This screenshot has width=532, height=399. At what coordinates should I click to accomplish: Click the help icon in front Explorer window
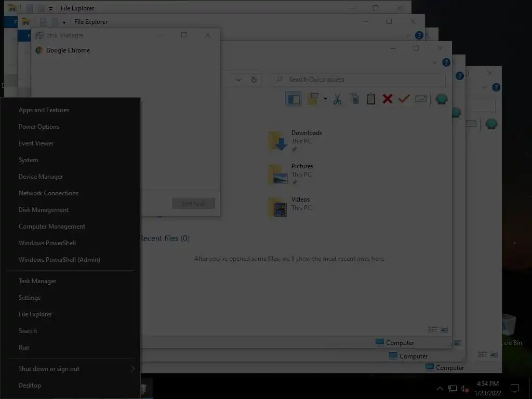click(x=446, y=62)
